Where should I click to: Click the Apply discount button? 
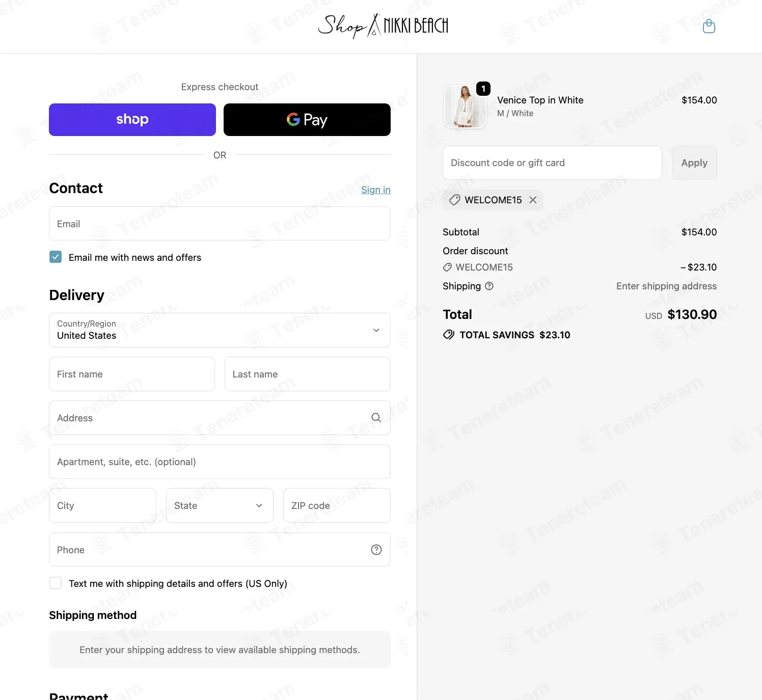coord(694,163)
